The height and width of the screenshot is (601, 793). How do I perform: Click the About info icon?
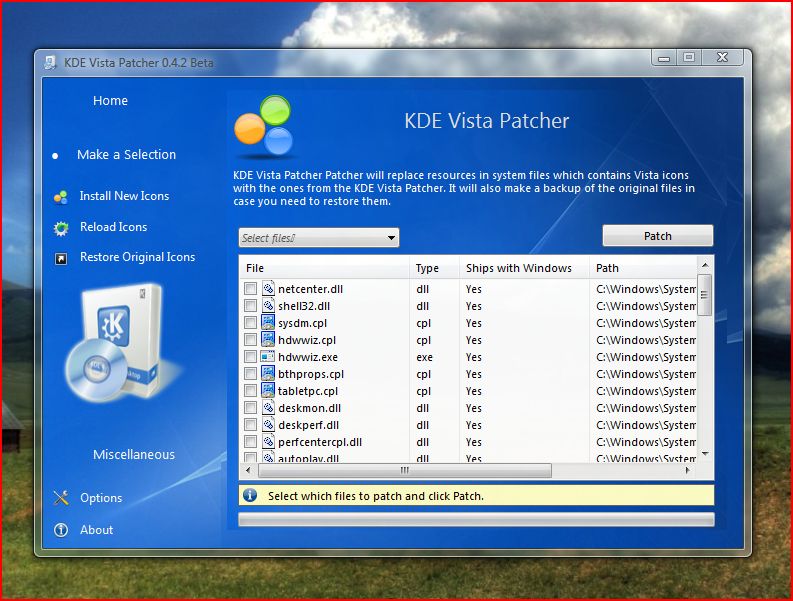(61, 530)
